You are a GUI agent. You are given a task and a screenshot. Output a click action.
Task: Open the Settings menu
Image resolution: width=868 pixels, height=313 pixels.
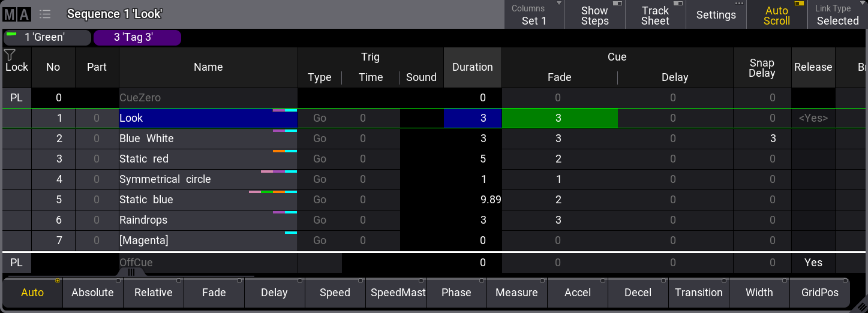click(716, 15)
